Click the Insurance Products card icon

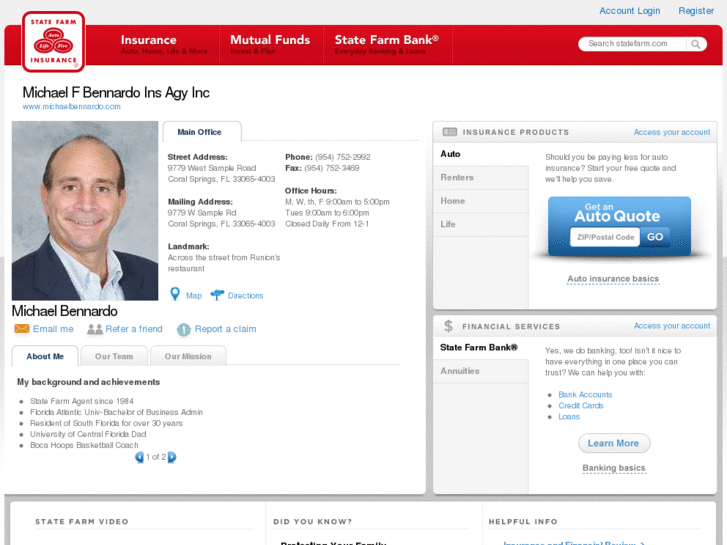pos(449,132)
